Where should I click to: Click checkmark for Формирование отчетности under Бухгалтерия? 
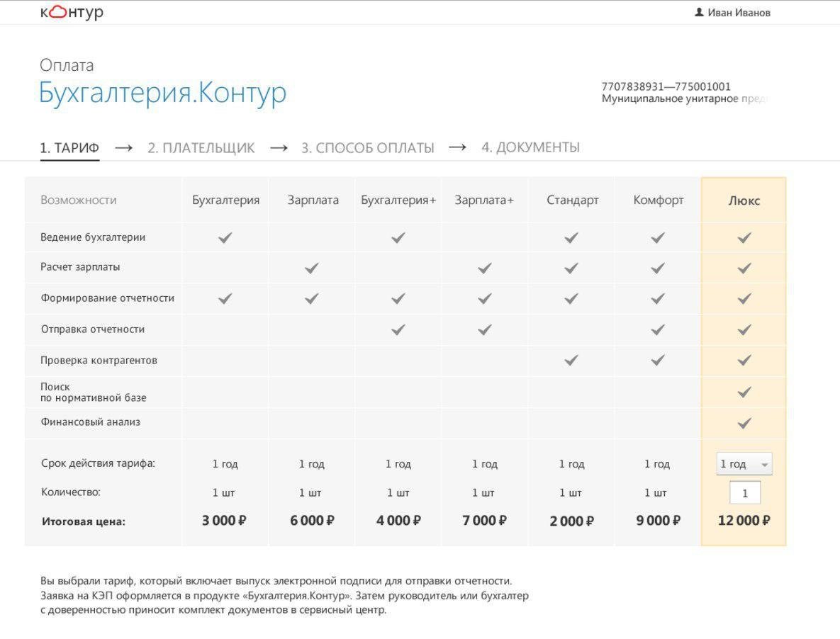pyautogui.click(x=225, y=299)
